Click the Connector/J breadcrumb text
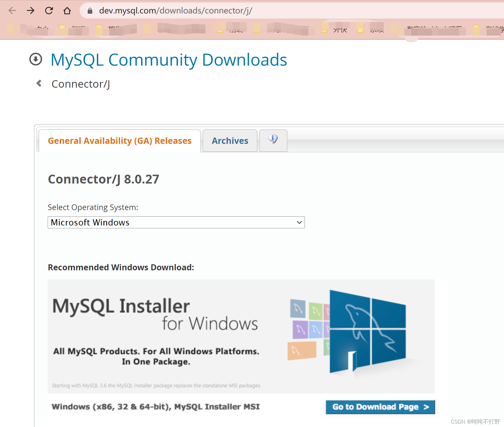The image size is (504, 427). pos(81,84)
